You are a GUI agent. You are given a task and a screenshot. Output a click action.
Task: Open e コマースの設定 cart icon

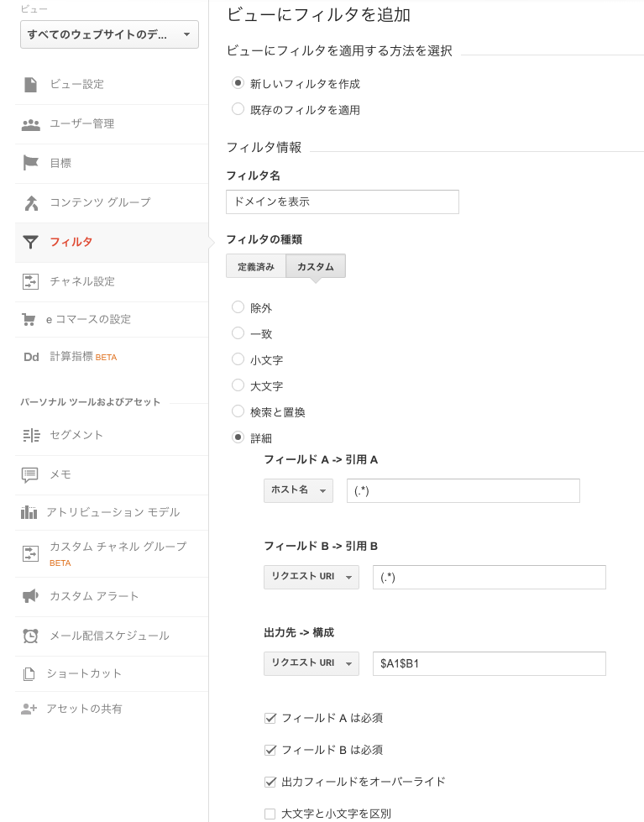[29, 319]
